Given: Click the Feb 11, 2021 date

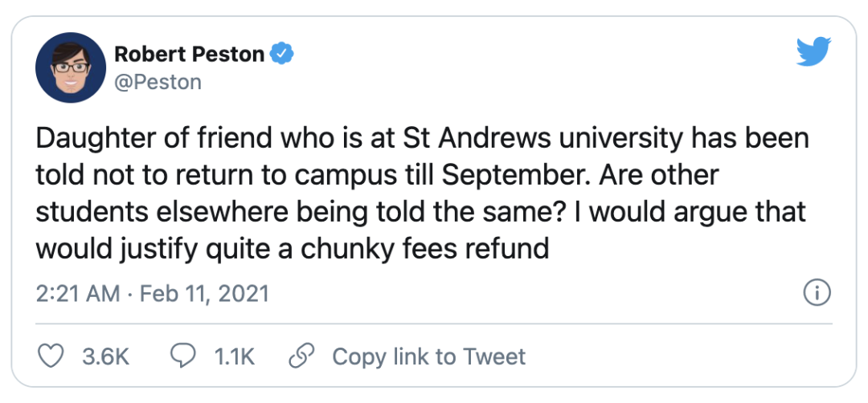Looking at the screenshot, I should click(x=204, y=294).
